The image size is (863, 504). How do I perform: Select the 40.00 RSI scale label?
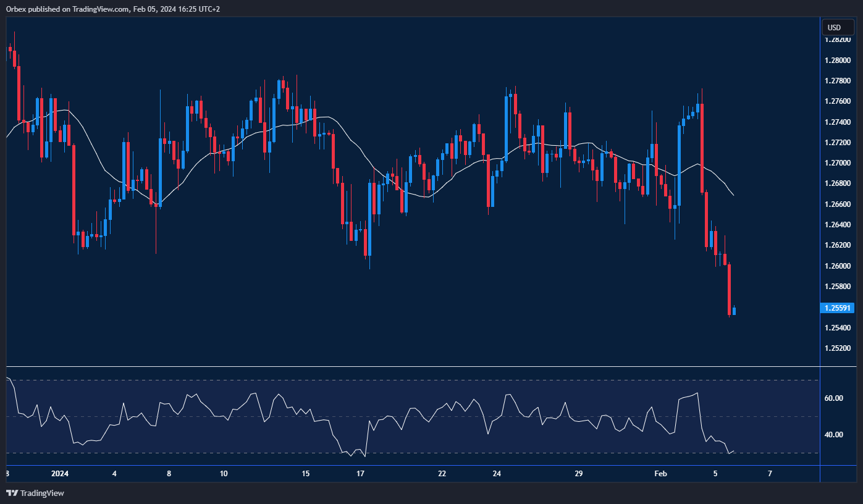coord(833,434)
